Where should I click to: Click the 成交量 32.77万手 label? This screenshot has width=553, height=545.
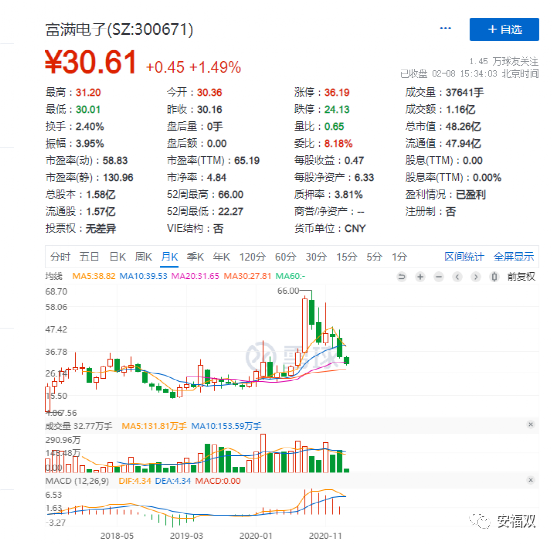point(79,426)
